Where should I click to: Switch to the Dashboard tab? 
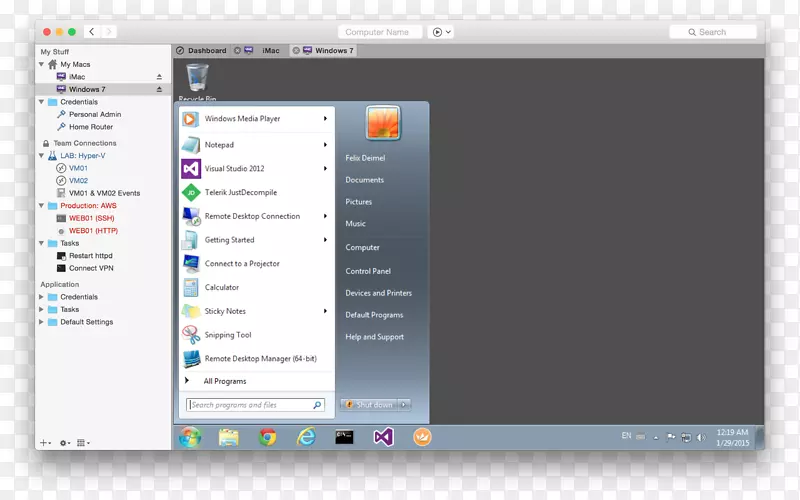(202, 51)
